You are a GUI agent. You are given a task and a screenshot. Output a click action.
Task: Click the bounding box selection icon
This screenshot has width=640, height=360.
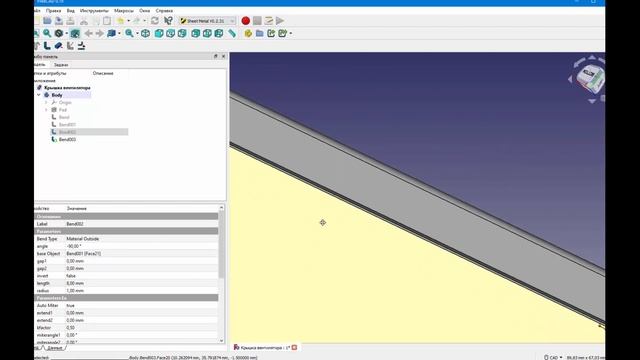pos(75,33)
